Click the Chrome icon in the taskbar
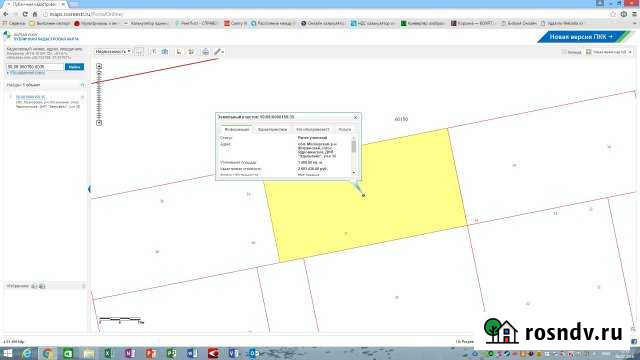The image size is (640, 360). (48, 353)
